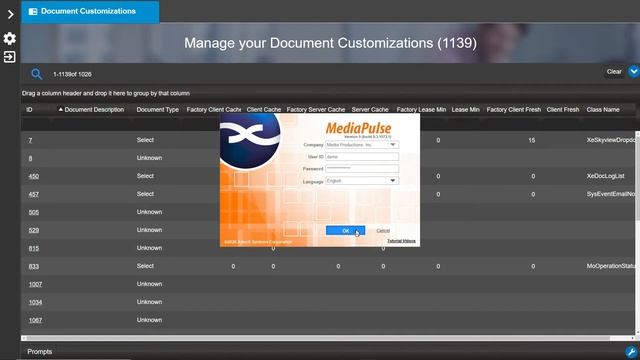Click the logout exit icon in sidebar
The height and width of the screenshot is (360, 640).
click(9, 57)
